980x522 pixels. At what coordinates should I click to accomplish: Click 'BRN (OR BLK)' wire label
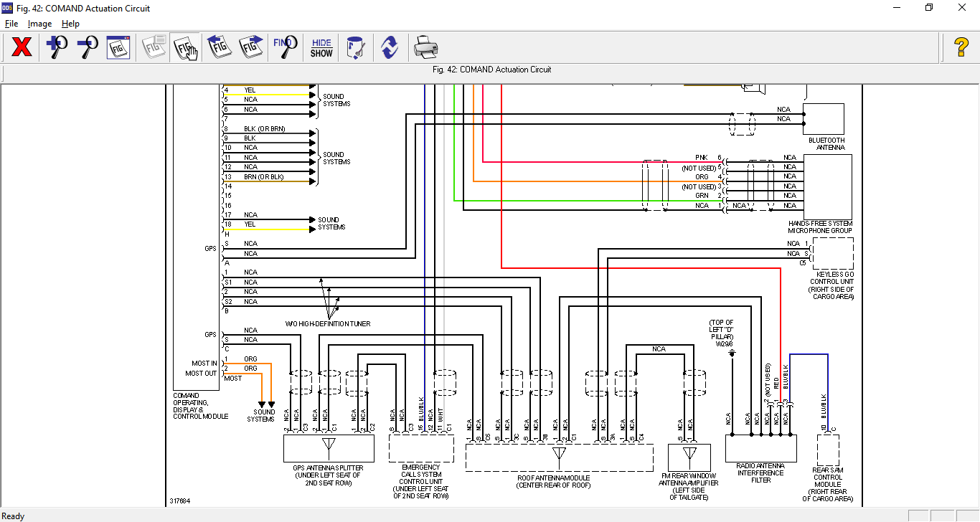pos(264,176)
